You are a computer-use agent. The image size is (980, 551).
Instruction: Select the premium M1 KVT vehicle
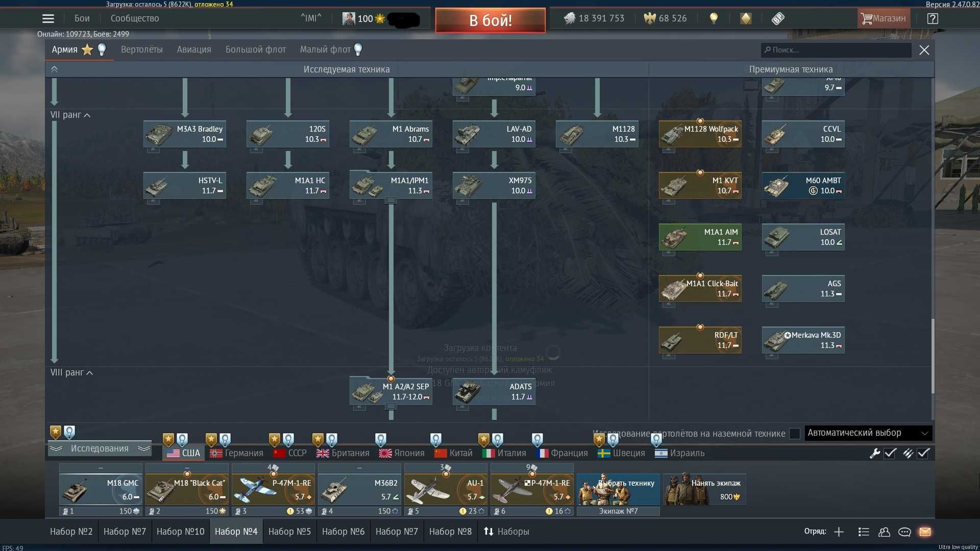pyautogui.click(x=700, y=186)
